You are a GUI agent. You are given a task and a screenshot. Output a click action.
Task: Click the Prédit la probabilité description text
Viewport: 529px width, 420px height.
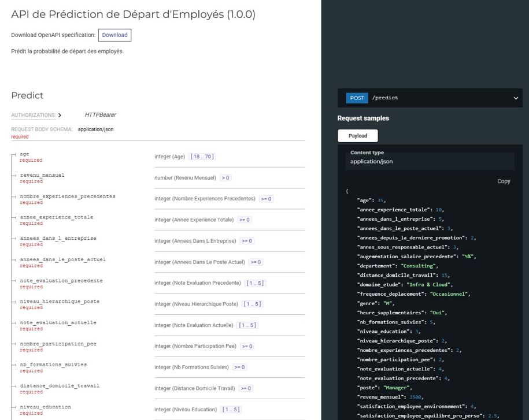click(x=68, y=51)
